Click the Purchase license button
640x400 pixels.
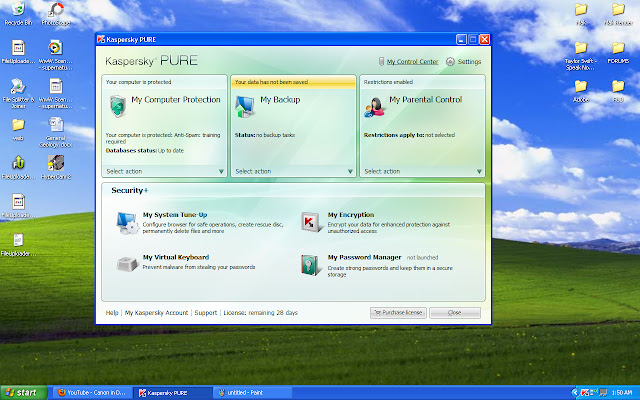coord(398,313)
